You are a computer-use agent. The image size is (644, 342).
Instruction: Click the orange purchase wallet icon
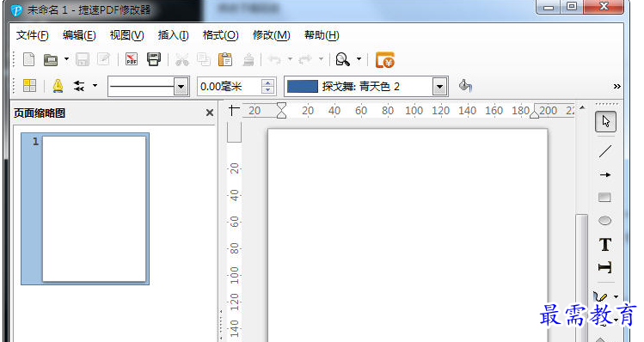[385, 60]
